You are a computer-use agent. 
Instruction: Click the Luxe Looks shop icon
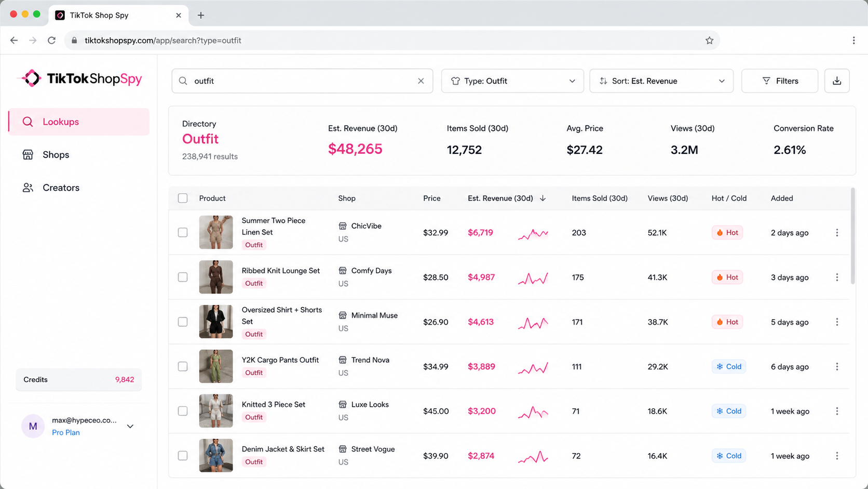tap(343, 404)
